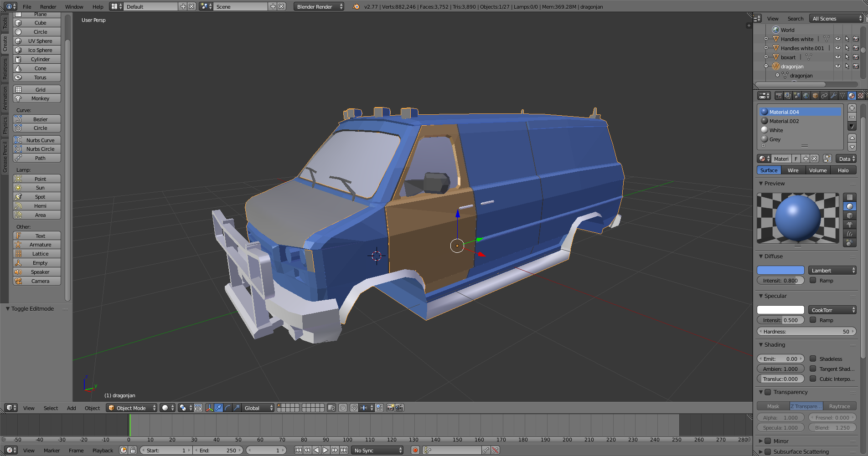Open the Render menu

point(48,7)
